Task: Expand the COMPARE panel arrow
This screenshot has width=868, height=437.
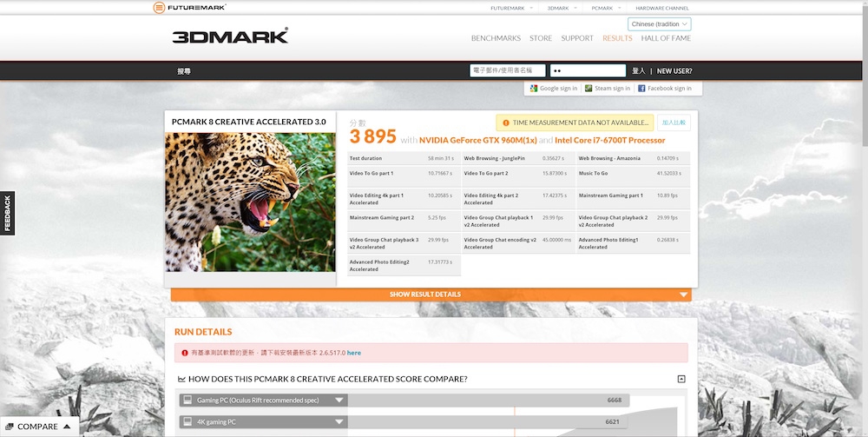Action: tap(67, 427)
